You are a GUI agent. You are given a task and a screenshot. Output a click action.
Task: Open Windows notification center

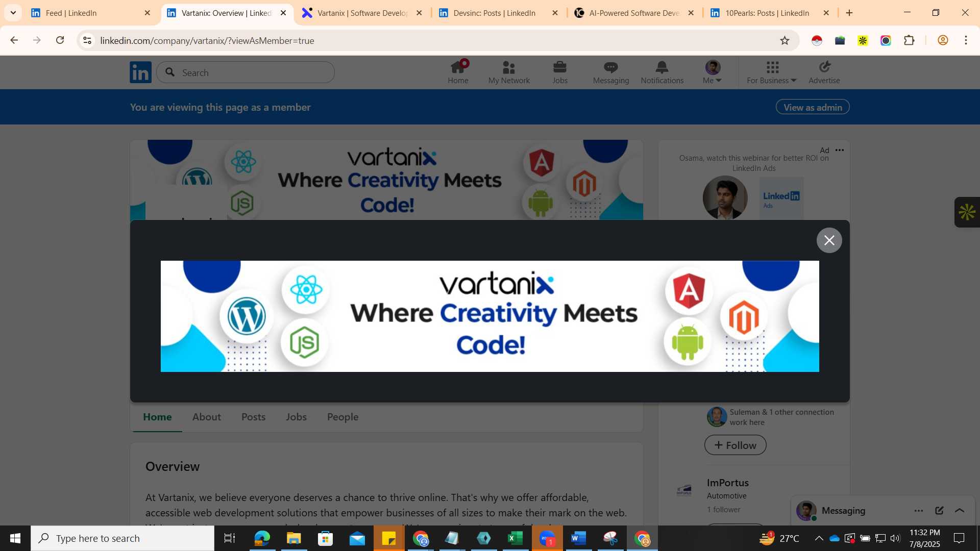coord(959,538)
